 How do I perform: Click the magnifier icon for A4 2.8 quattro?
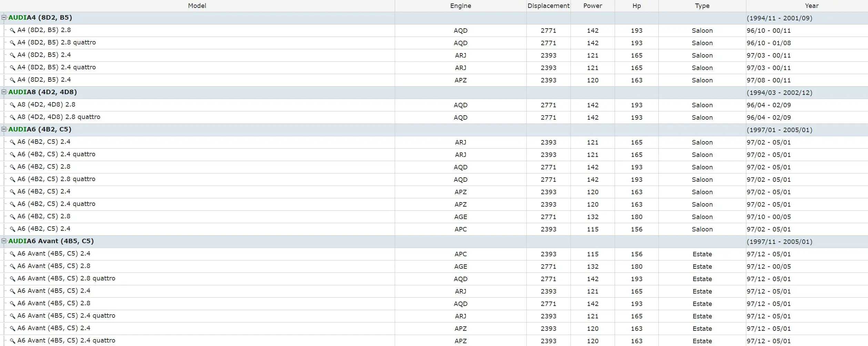(12, 43)
